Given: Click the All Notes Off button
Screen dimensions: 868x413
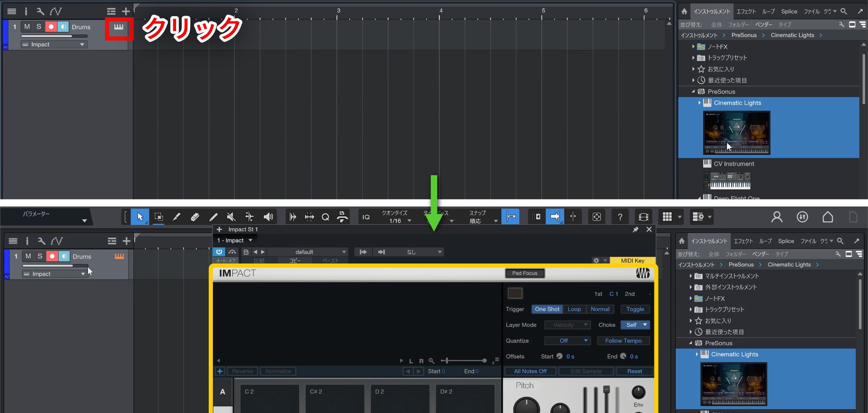Looking at the screenshot, I should pos(530,371).
